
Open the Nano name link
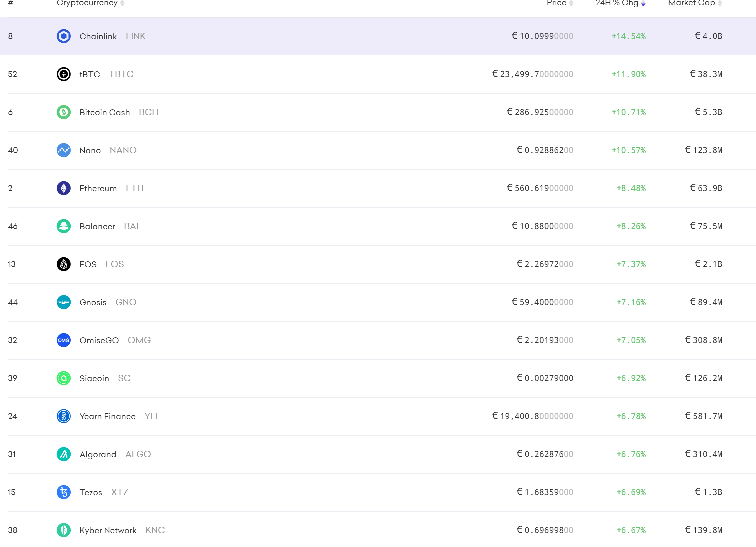(90, 150)
